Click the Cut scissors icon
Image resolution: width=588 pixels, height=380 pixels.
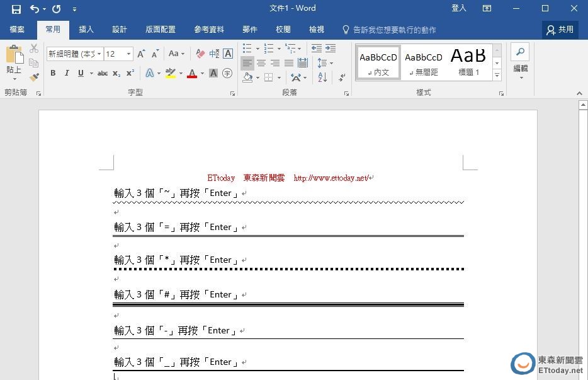pos(34,49)
